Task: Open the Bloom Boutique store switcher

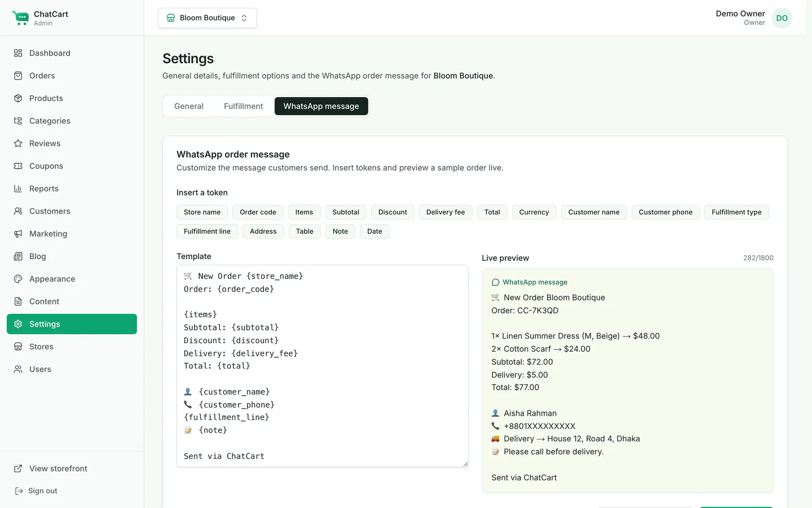Action: (208, 18)
